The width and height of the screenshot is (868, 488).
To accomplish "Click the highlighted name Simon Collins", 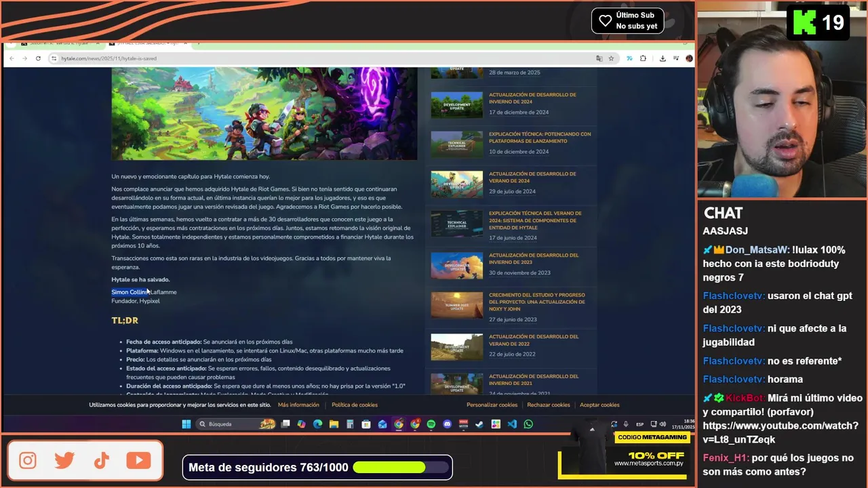I will coord(130,292).
